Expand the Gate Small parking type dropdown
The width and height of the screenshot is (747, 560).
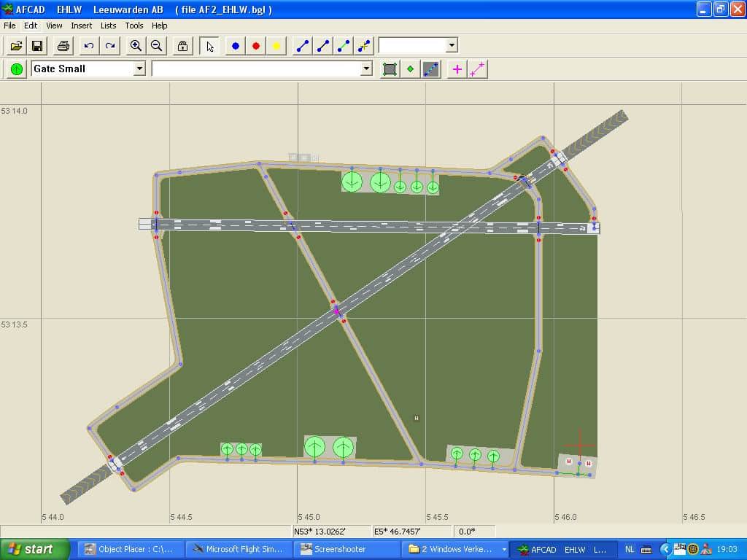point(139,69)
